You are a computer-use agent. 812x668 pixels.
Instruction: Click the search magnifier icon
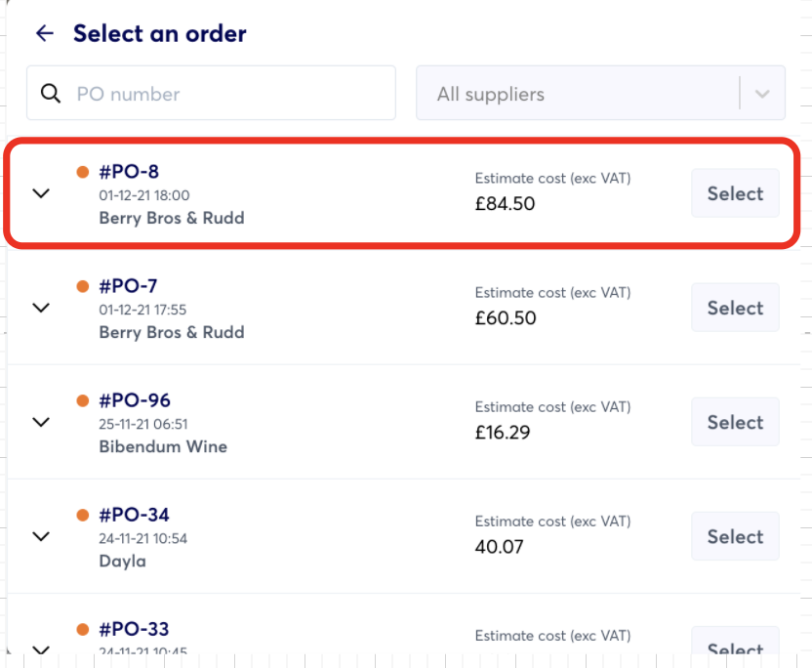pyautogui.click(x=51, y=94)
